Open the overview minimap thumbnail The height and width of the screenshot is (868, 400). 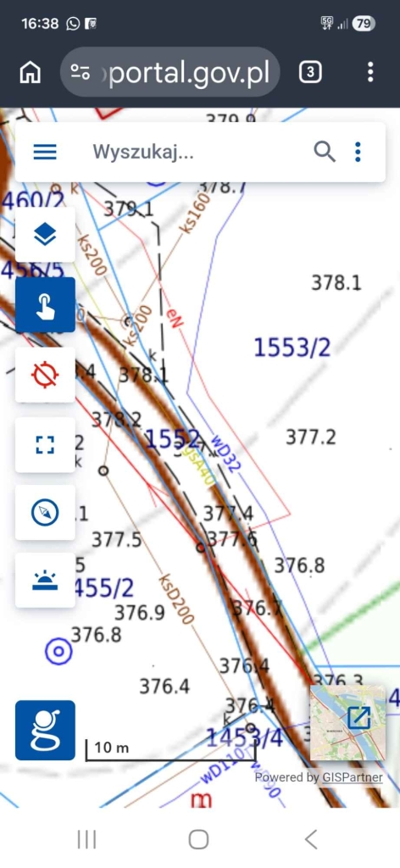tap(347, 722)
